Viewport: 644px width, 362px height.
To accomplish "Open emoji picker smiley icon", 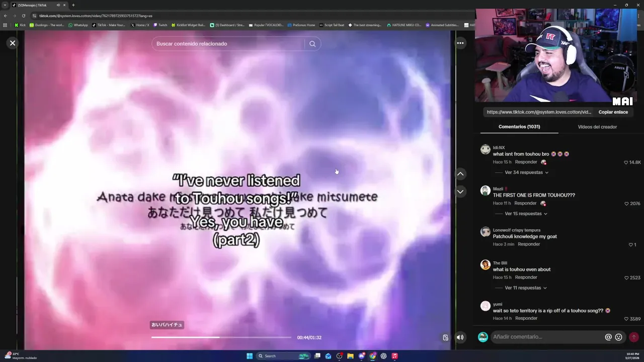I will point(619,337).
